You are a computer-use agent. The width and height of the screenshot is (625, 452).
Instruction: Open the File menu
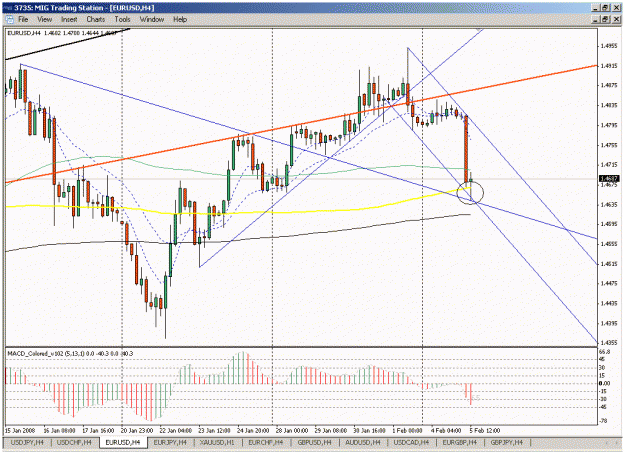[x=23, y=19]
